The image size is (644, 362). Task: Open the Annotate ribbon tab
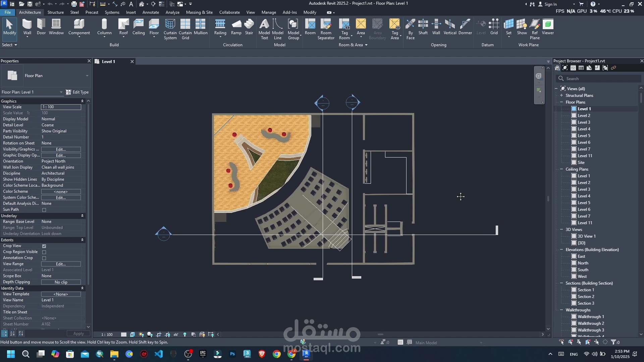click(151, 12)
